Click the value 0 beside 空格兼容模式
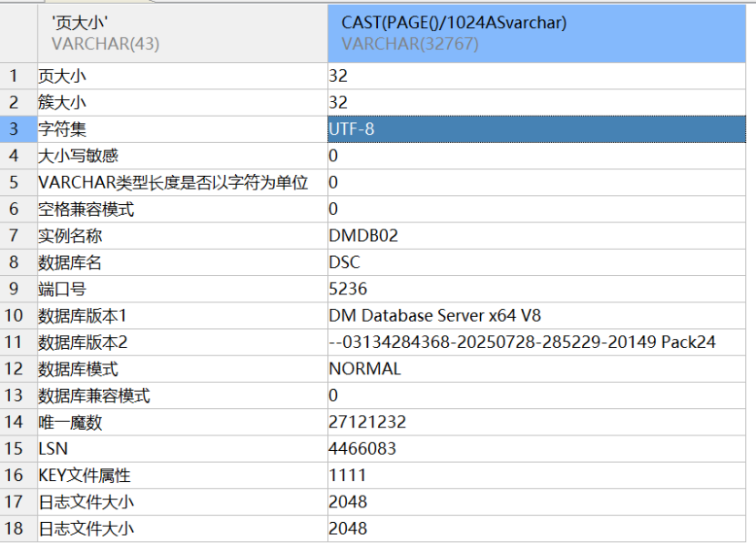Viewport: 756px width, 553px height. (x=536, y=209)
